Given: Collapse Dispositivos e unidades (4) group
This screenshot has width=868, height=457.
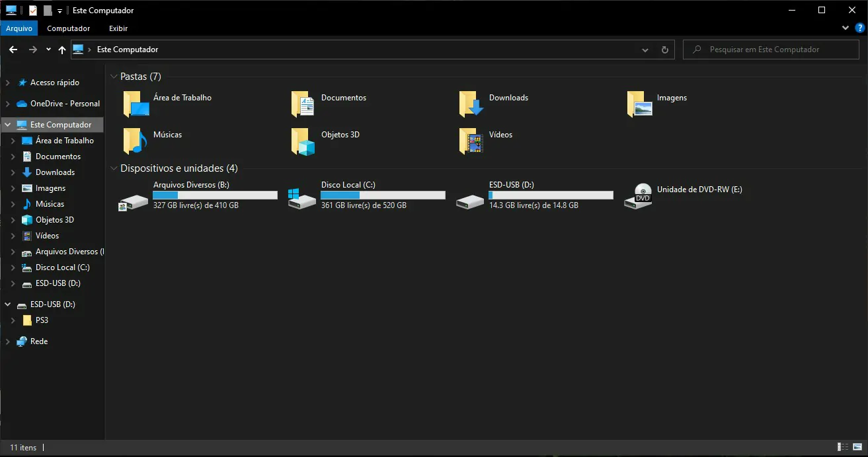Looking at the screenshot, I should pos(114,168).
